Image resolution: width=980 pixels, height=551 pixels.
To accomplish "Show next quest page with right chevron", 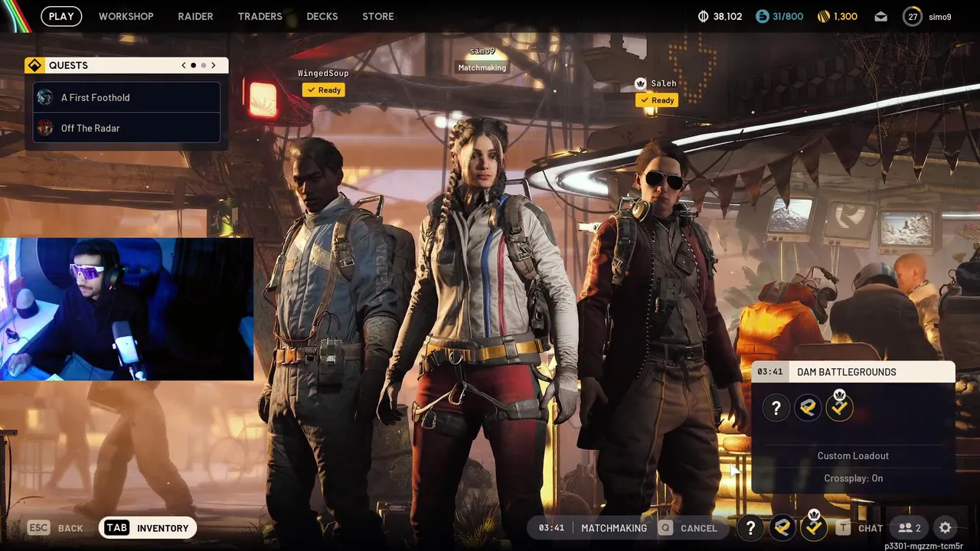I will pos(213,65).
